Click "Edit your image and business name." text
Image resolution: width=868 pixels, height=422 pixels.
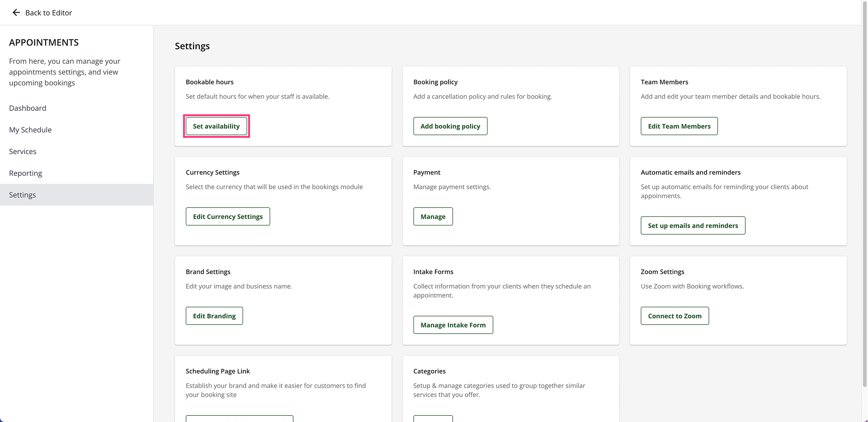tap(239, 286)
